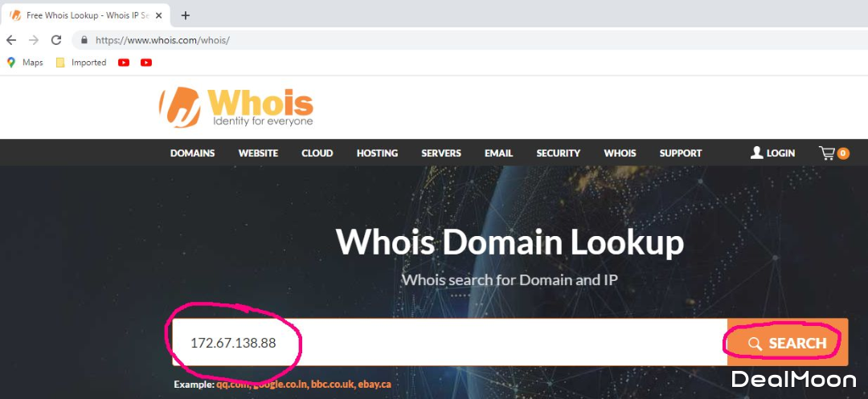The height and width of the screenshot is (399, 868).
Task: Open the DOMAINS menu
Action: point(192,153)
